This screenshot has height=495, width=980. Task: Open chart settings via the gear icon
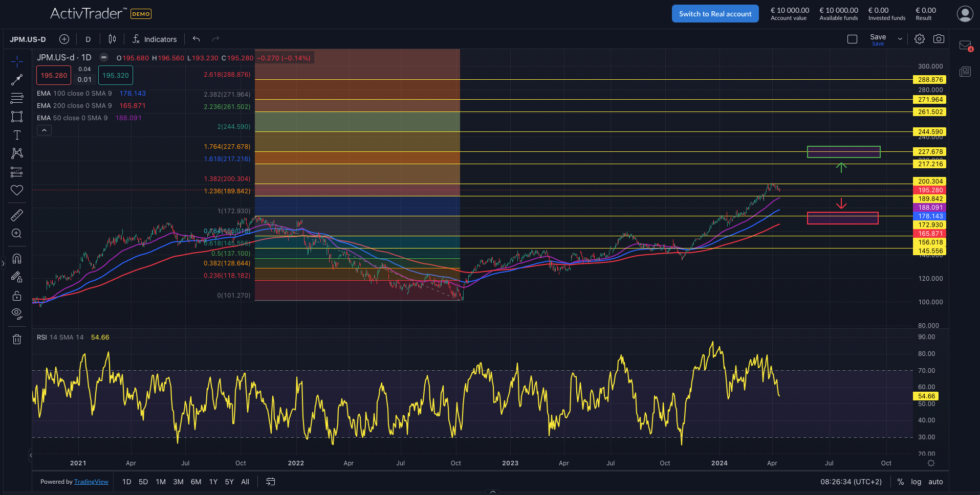(x=920, y=38)
